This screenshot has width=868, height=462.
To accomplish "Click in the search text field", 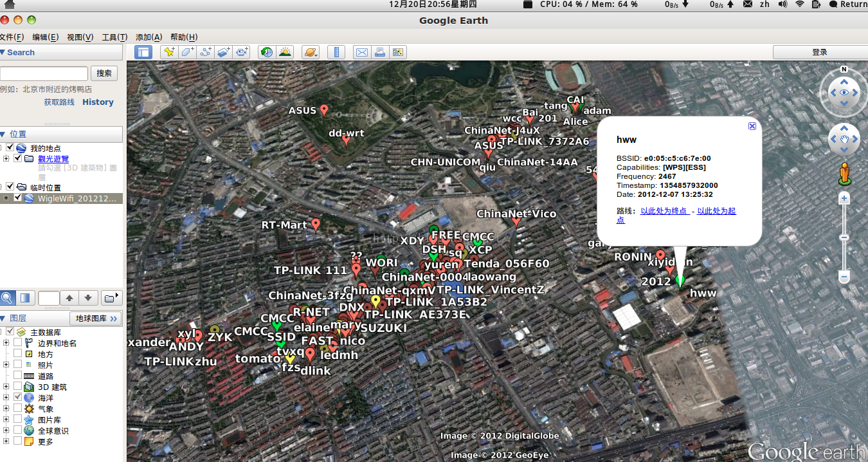I will pyautogui.click(x=44, y=73).
